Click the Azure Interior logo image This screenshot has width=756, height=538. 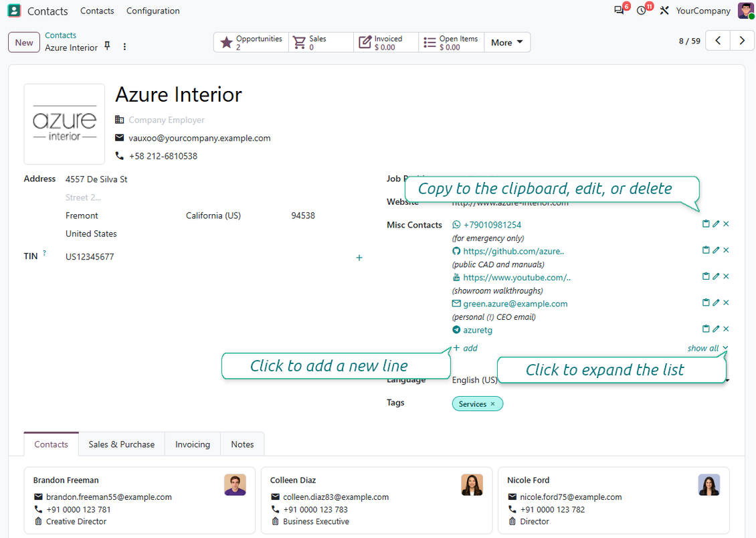[64, 124]
